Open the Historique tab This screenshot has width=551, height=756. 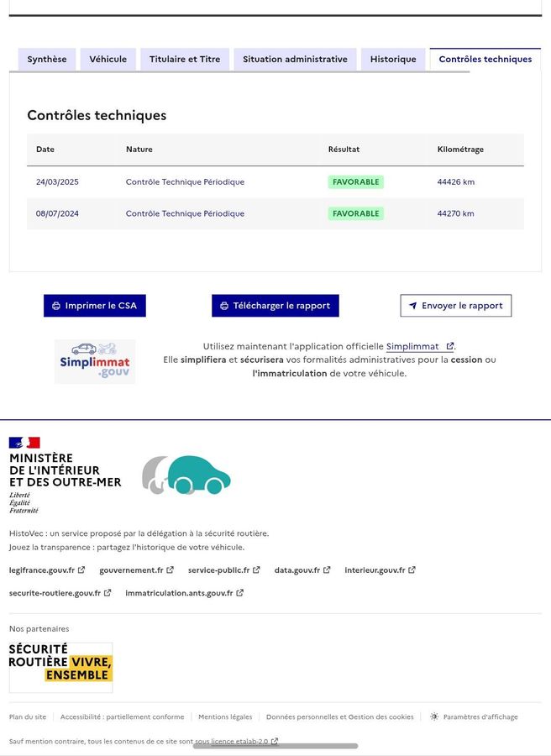coord(393,60)
